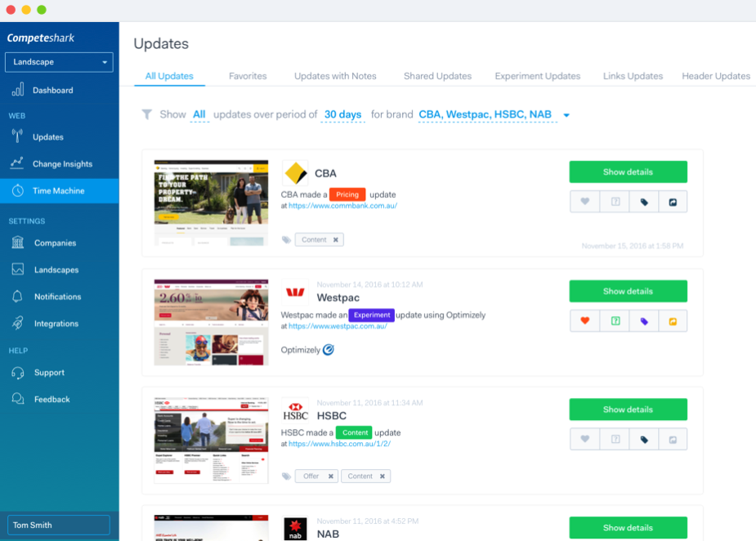Screen dimensions: 756x541
Task: Favorite the HSBC update
Action: point(585,439)
